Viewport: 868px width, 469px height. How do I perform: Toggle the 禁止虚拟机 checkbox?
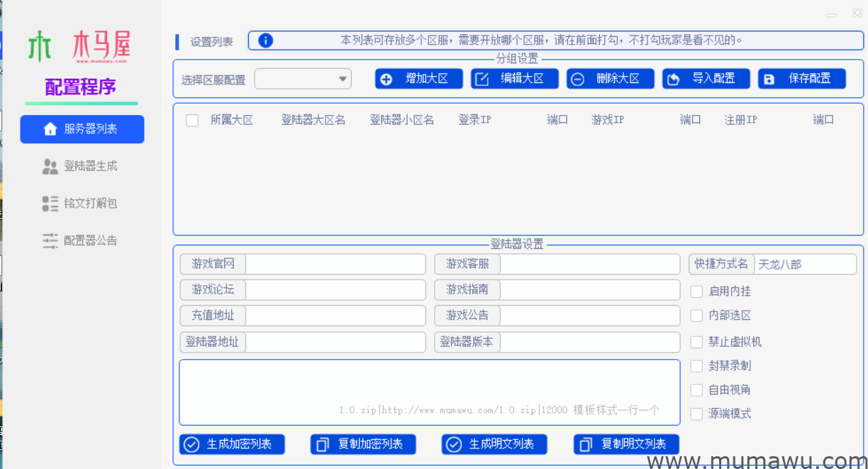click(x=696, y=342)
